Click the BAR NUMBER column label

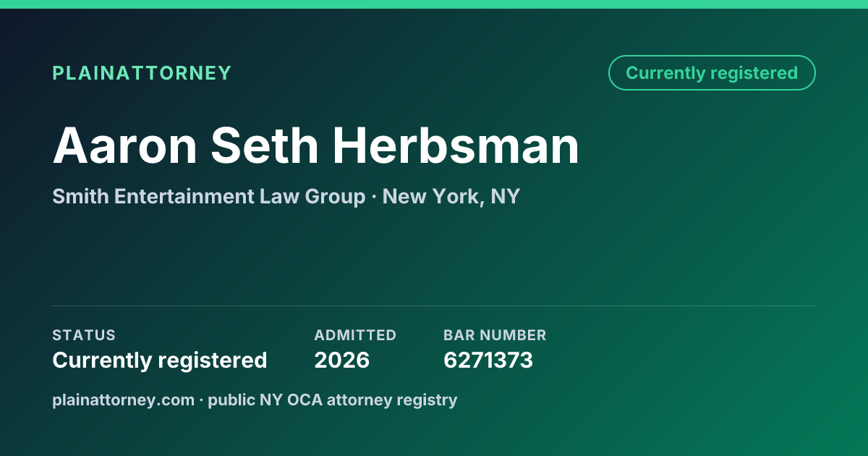495,335
